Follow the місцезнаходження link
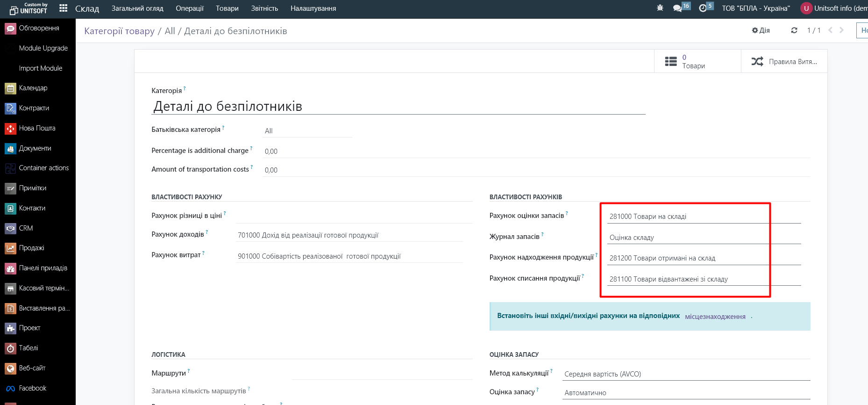This screenshot has height=405, width=868. [x=715, y=317]
